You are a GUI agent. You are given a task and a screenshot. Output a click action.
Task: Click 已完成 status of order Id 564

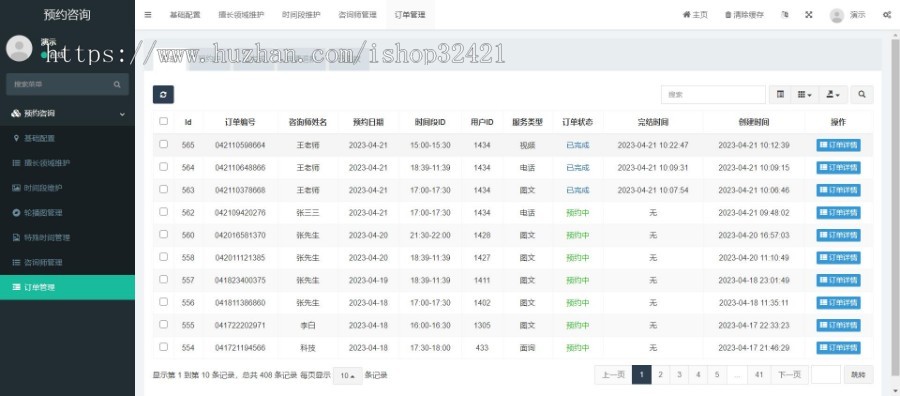[577, 168]
